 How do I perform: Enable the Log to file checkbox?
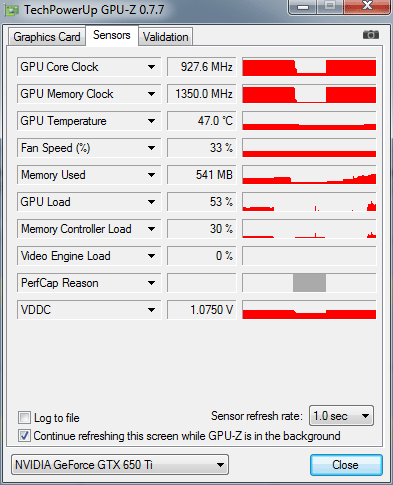[x=24, y=418]
